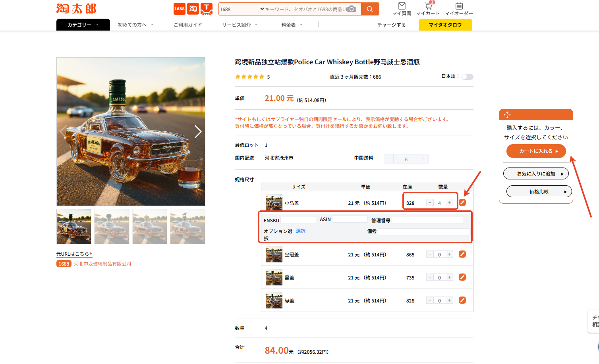Increase quantity for 黑盖
Image resolution: width=599 pixels, height=364 pixels.
click(x=449, y=277)
